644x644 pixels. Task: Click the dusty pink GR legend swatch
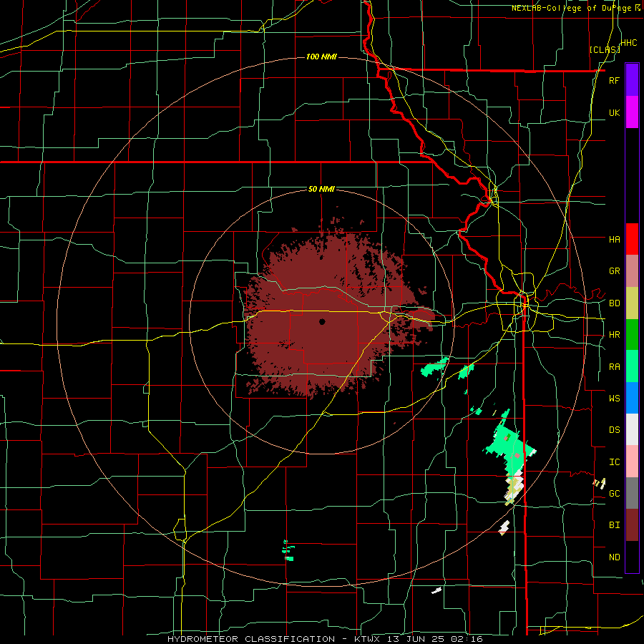(632, 271)
